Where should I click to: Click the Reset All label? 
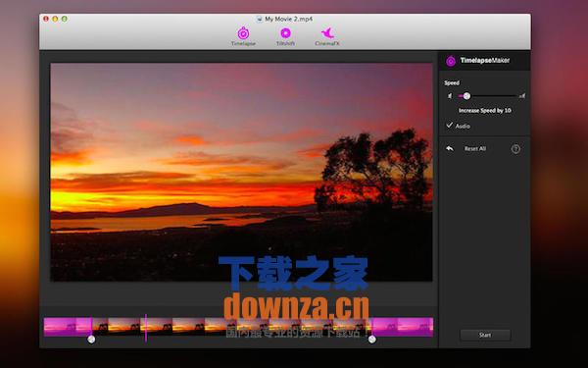[x=475, y=149]
